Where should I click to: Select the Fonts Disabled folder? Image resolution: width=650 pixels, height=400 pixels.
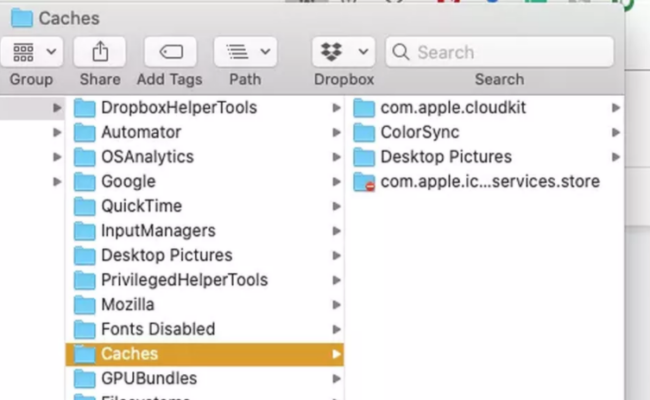coord(158,329)
